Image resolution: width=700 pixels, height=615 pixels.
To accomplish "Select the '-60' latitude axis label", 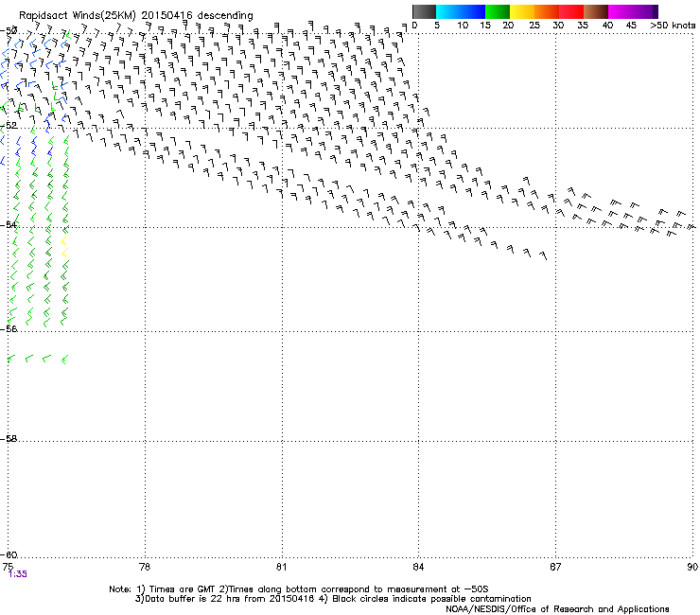I will point(9,555).
